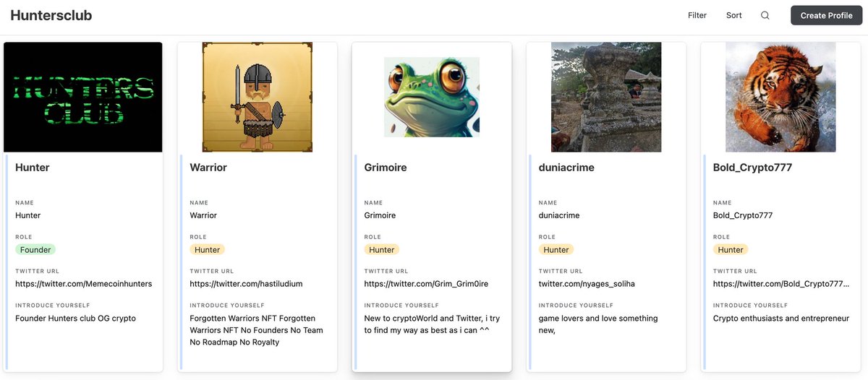Open the Memecoinhunters Twitter link
868x380 pixels.
pos(84,284)
